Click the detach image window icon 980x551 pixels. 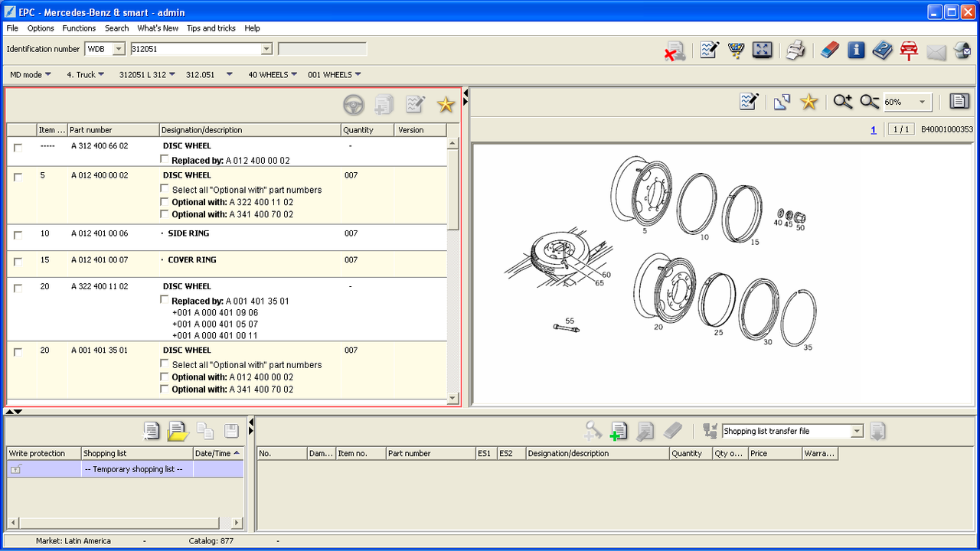(x=782, y=102)
